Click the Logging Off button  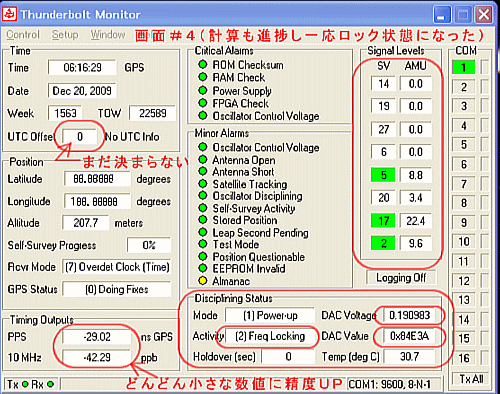401,277
